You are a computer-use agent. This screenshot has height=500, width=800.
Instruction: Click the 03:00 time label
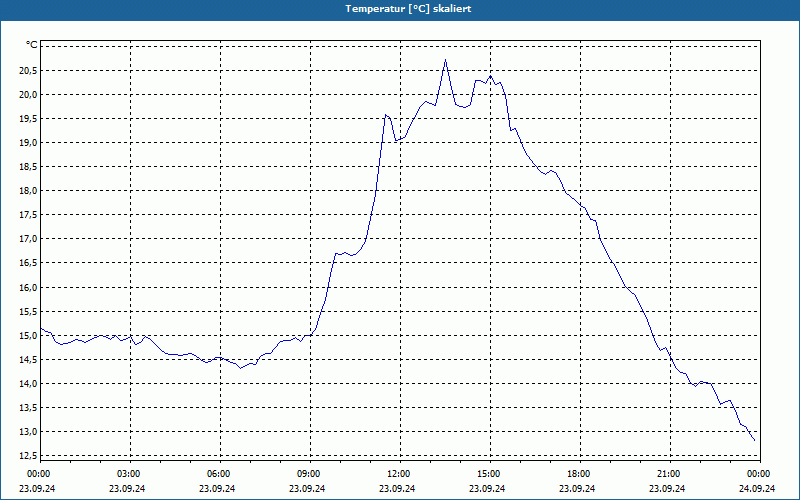[x=131, y=474]
